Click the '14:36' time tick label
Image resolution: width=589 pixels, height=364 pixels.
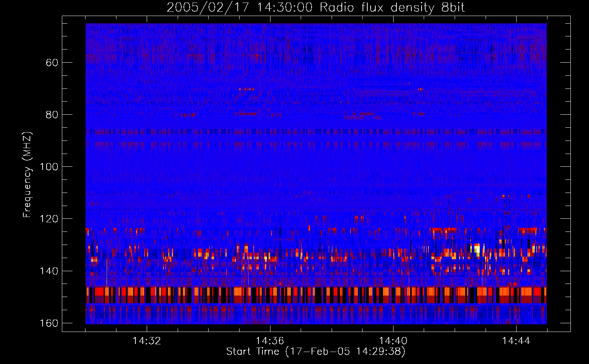270,341
